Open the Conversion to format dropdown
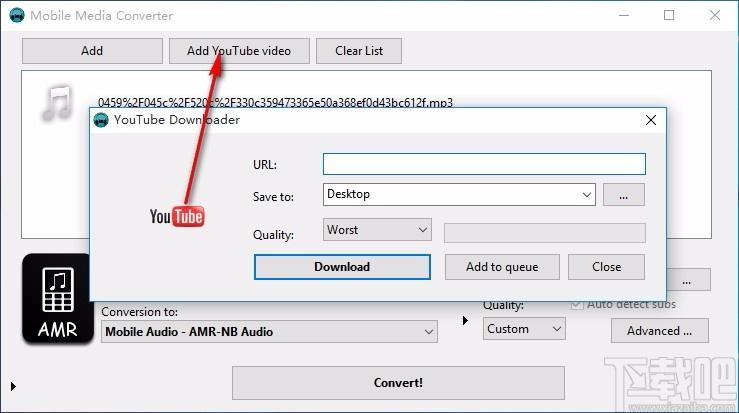This screenshot has width=739, height=413. click(x=269, y=331)
